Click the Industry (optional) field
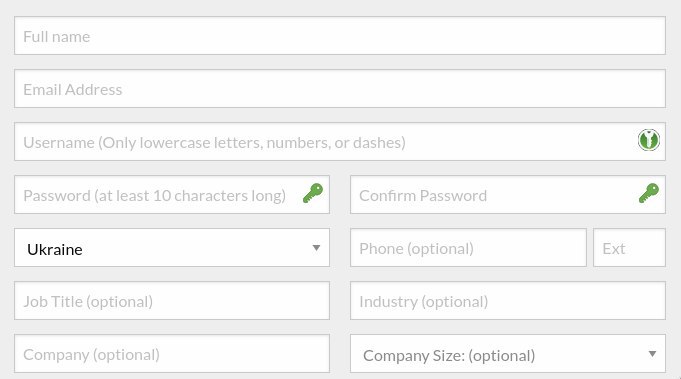Viewport: 681px width, 379px height. click(508, 300)
